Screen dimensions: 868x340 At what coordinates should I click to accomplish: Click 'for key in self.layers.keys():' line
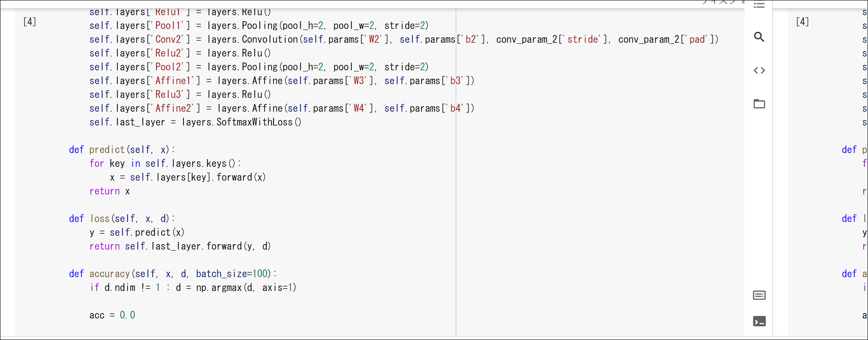click(165, 164)
